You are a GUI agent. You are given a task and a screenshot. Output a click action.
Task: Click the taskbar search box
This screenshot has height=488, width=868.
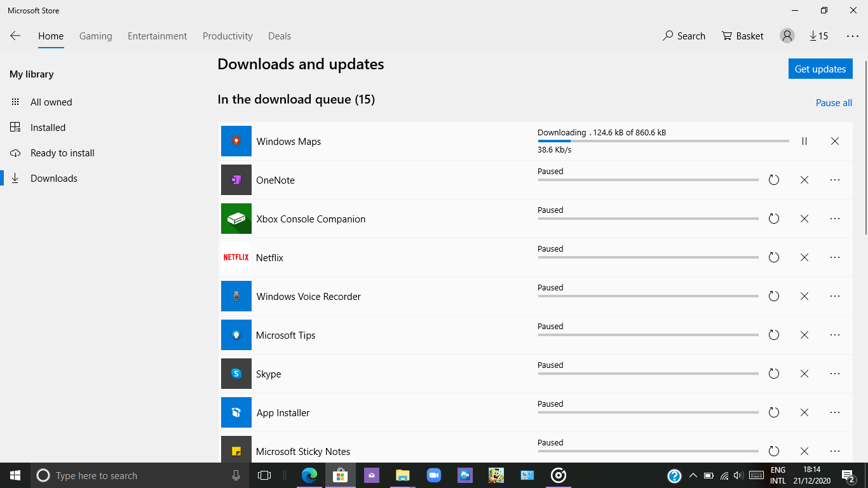(x=140, y=475)
